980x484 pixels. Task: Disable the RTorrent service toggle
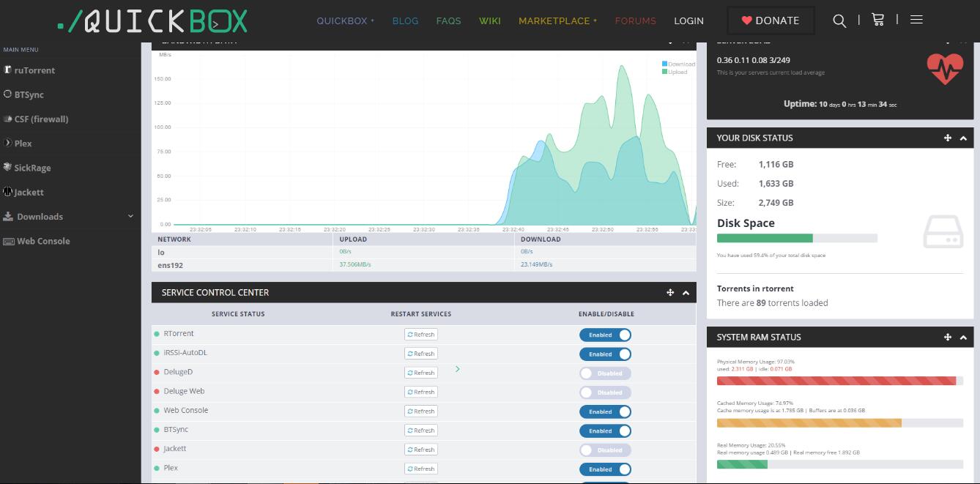[x=605, y=335]
